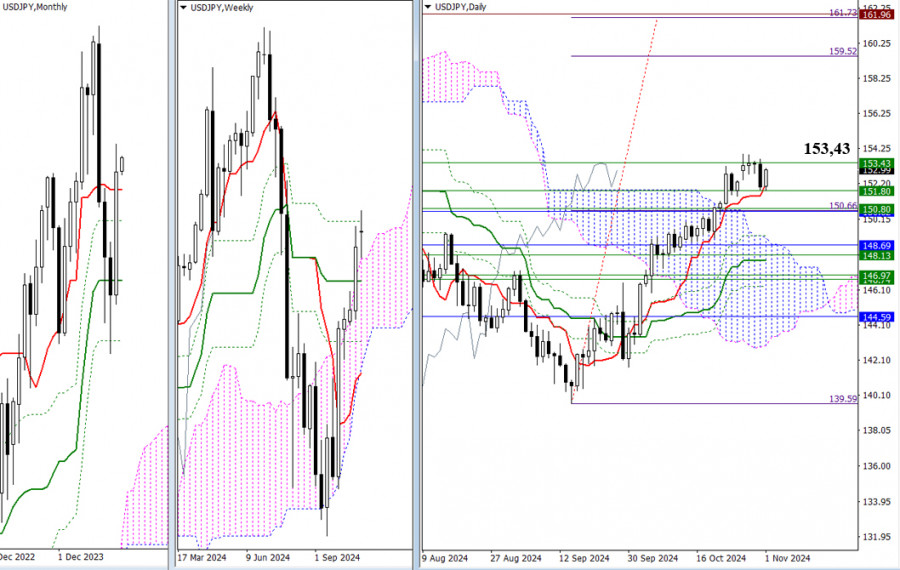
Task: Click the 1 Nov 2024 date label
Action: pyautogui.click(x=788, y=558)
